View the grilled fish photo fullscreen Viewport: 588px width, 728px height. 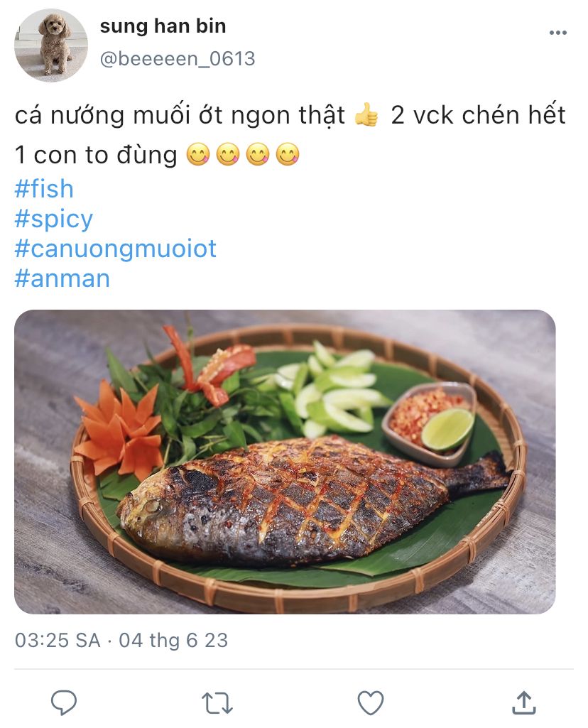pyautogui.click(x=285, y=462)
